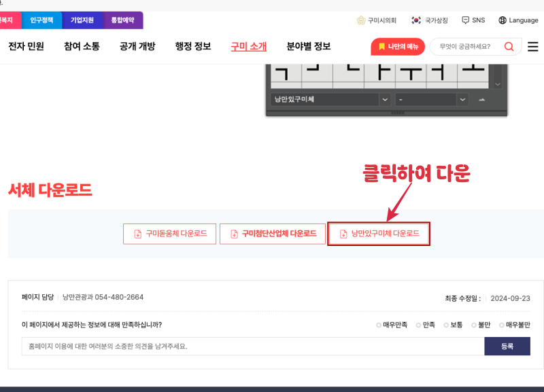This screenshot has width=544, height=392.
Task: Click the feedback opinion text field
Action: tap(253, 346)
